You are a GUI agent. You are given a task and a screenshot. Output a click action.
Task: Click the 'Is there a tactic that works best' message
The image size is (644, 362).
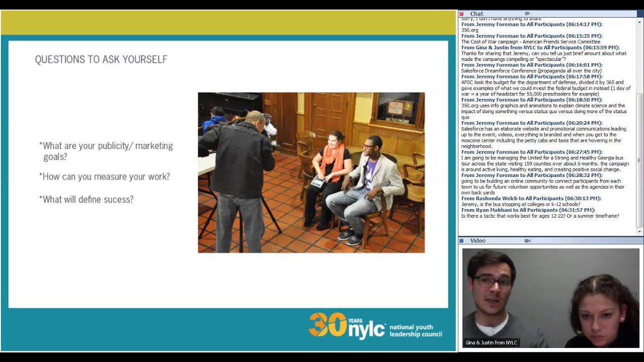[540, 216]
